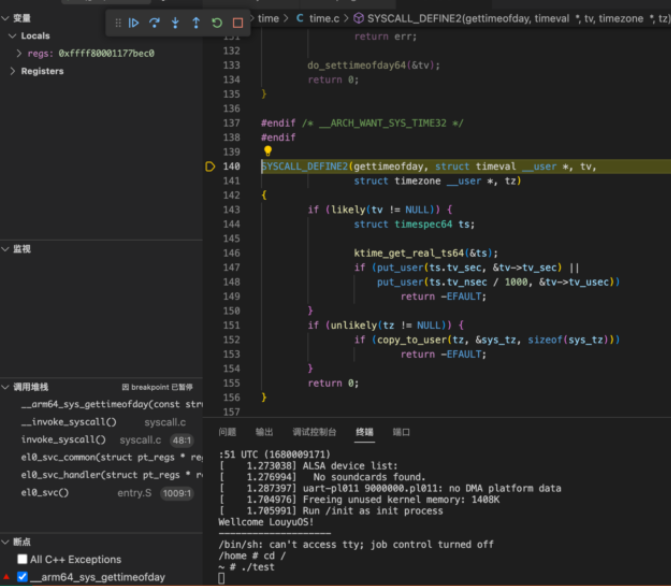The height and width of the screenshot is (586, 671).
Task: Expand the Registers section
Action: point(12,71)
